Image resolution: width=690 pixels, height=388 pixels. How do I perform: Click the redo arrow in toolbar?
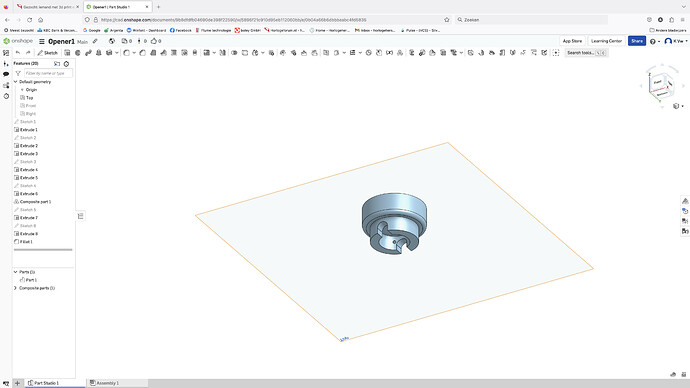click(x=28, y=53)
